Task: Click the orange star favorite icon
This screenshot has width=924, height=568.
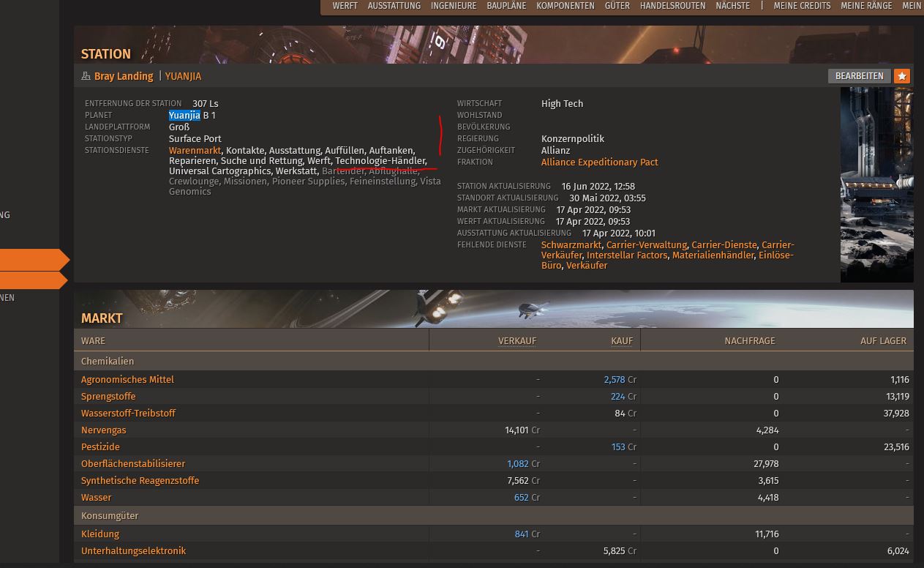Action: coord(902,76)
